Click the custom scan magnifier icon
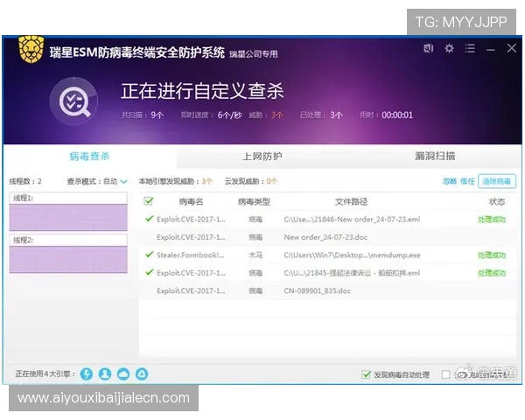525x420 pixels. point(74,101)
